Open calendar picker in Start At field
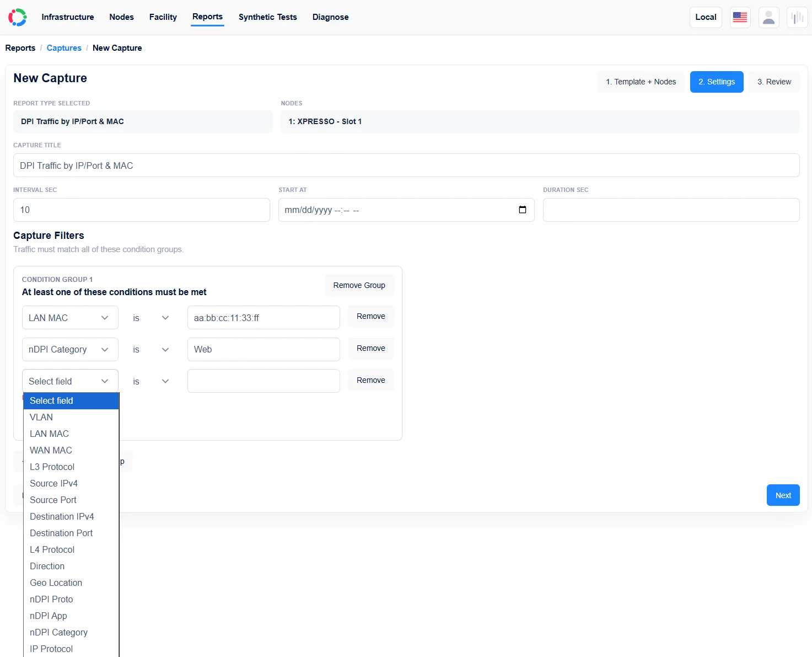812x657 pixels. [x=523, y=210]
